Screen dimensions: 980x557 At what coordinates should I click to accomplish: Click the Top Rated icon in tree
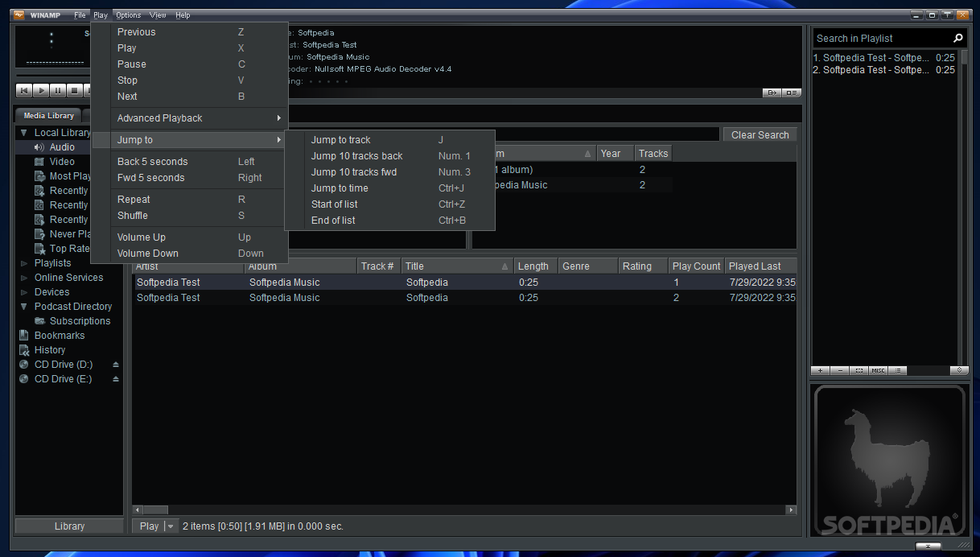40,249
